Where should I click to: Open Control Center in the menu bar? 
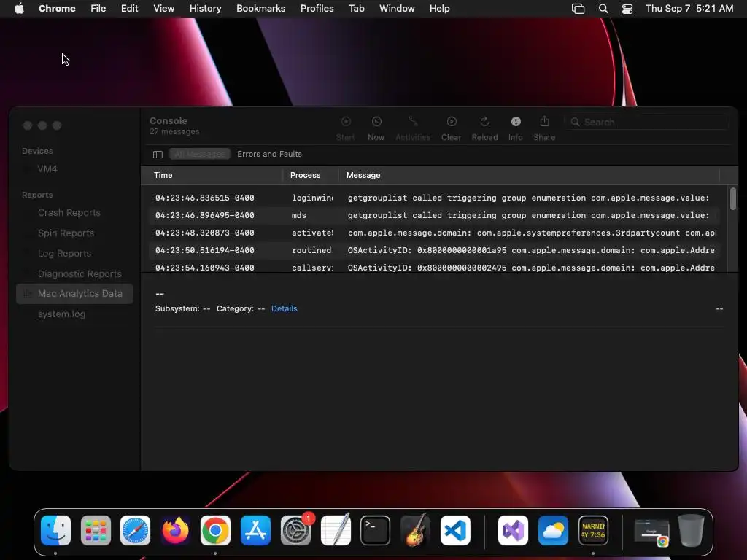[x=627, y=9]
